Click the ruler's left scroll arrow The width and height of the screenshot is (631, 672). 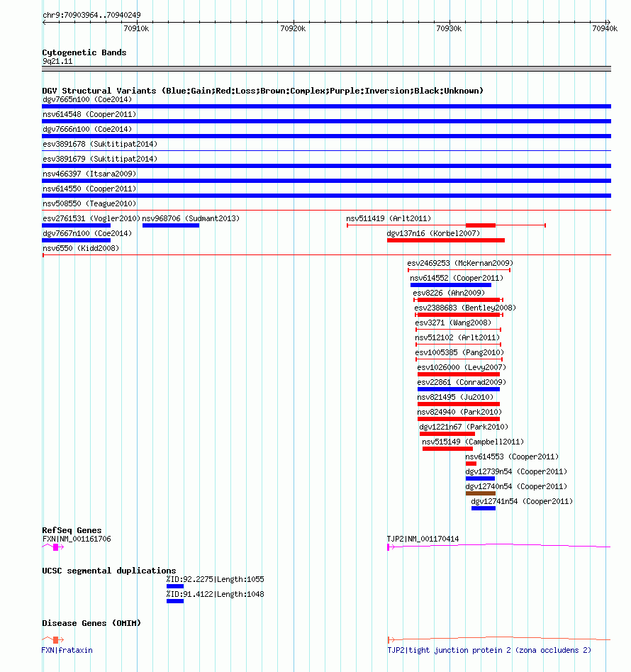[44, 22]
